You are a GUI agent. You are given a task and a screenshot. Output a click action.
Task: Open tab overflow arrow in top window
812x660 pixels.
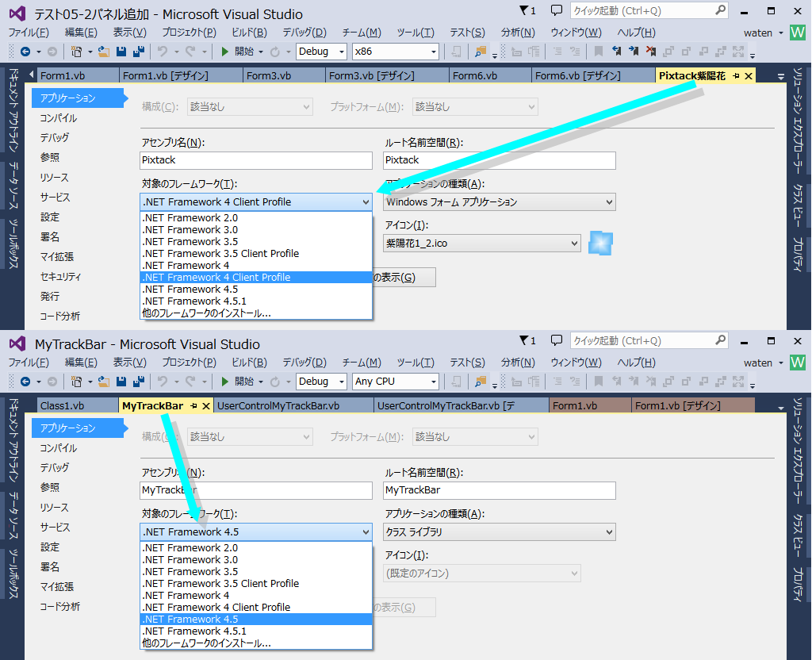point(780,77)
